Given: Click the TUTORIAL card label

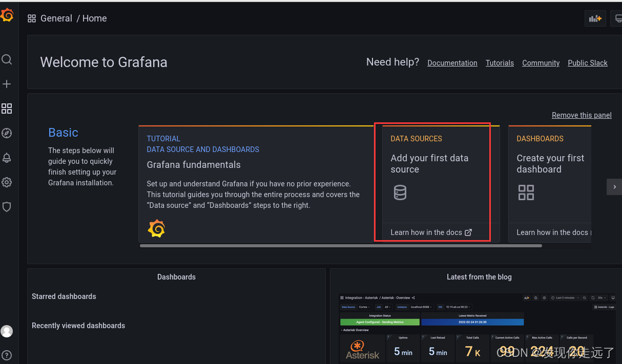Looking at the screenshot, I should click(163, 139).
